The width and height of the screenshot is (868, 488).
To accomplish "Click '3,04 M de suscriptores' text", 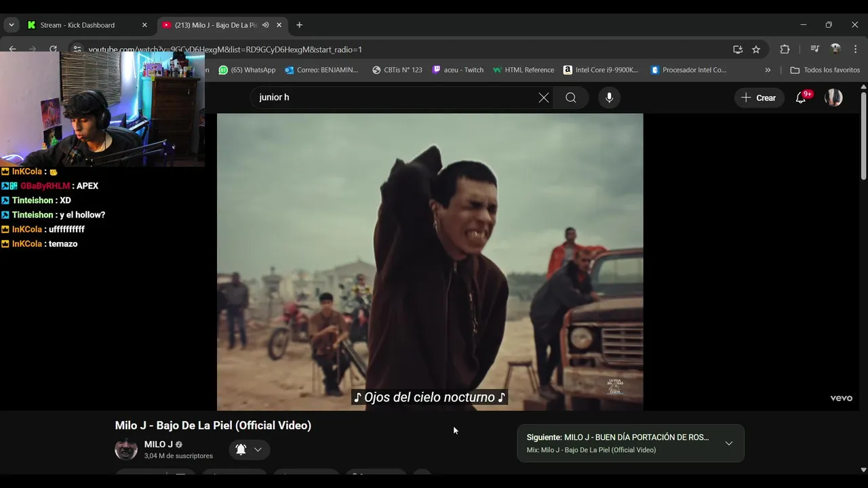I will 178,456.
